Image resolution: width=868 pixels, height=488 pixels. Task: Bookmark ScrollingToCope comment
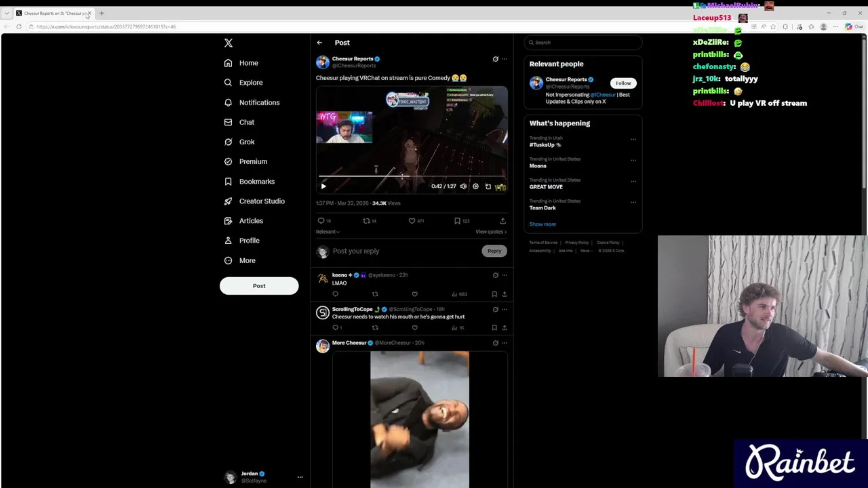pos(494,327)
